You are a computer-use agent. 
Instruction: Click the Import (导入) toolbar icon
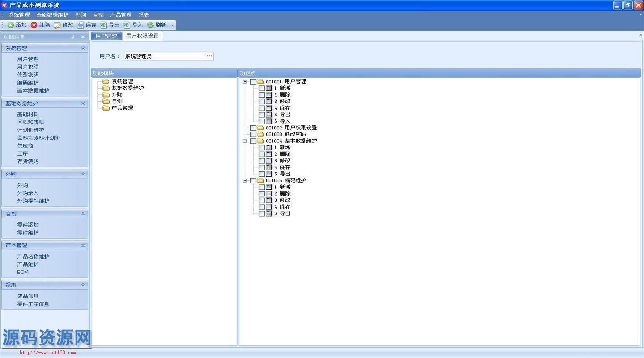[127, 25]
